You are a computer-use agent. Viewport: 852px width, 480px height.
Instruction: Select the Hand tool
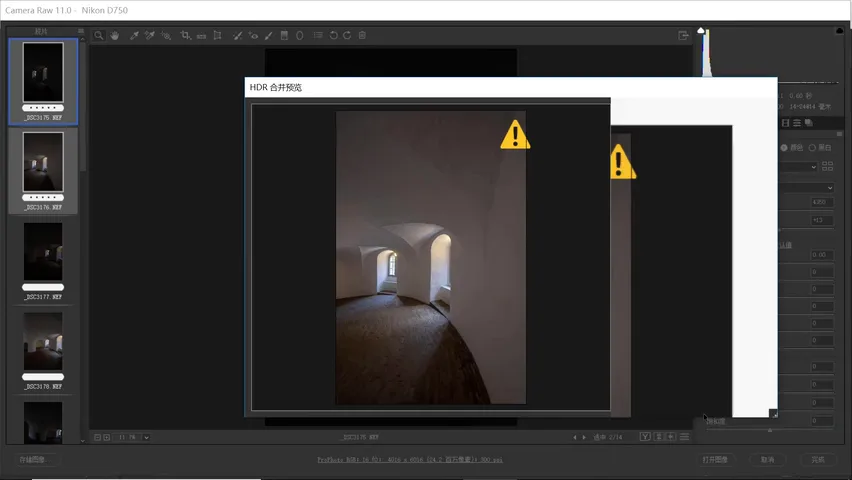[115, 35]
